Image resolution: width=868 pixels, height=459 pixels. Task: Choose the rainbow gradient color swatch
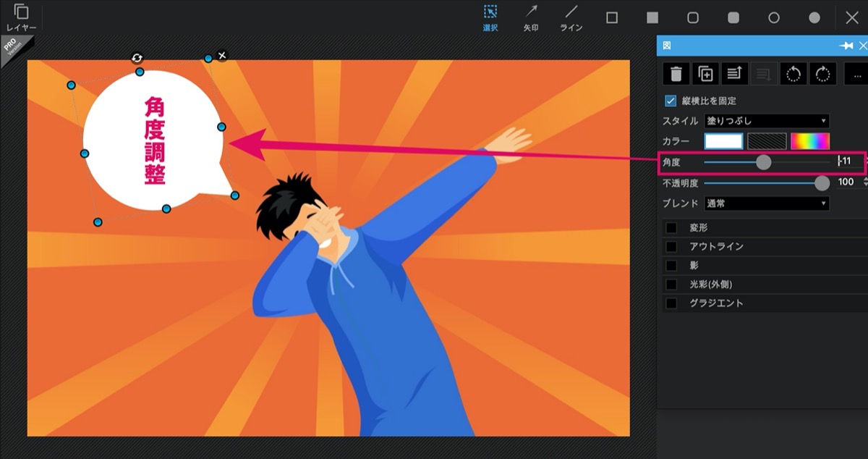[x=810, y=141]
